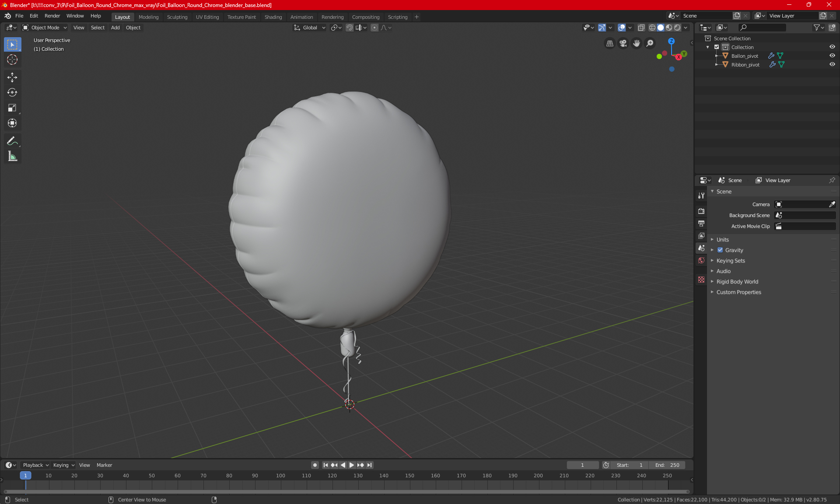Open the Global orientation dropdown

click(310, 28)
